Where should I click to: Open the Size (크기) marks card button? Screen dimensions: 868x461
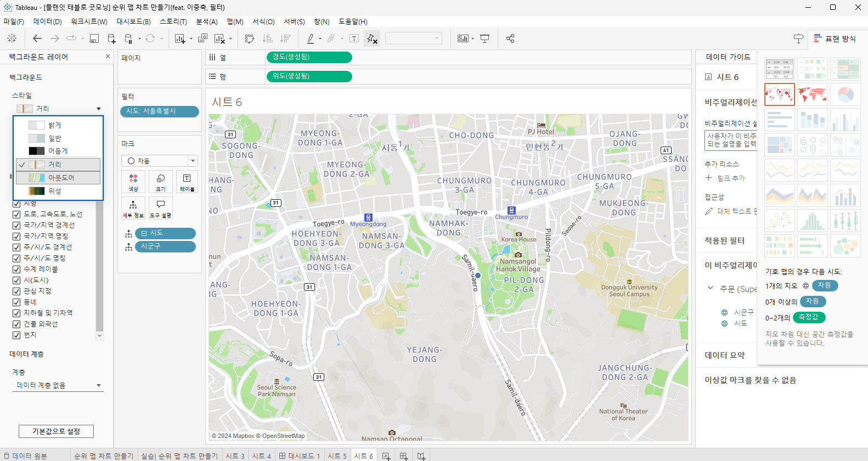pos(161,182)
